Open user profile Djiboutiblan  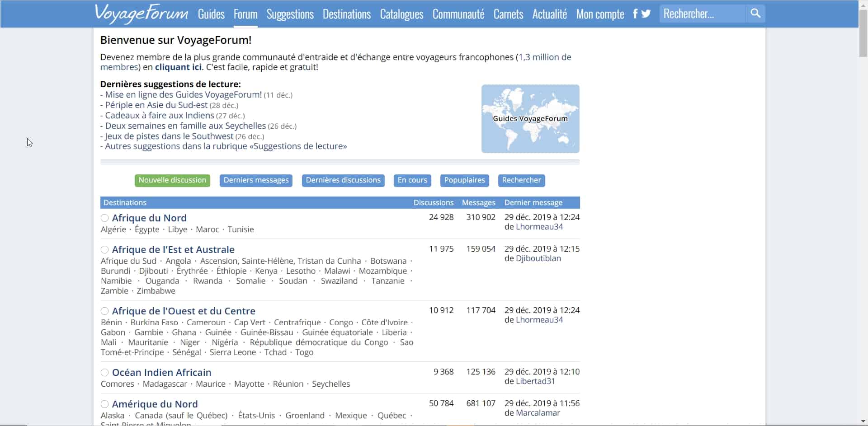(538, 258)
